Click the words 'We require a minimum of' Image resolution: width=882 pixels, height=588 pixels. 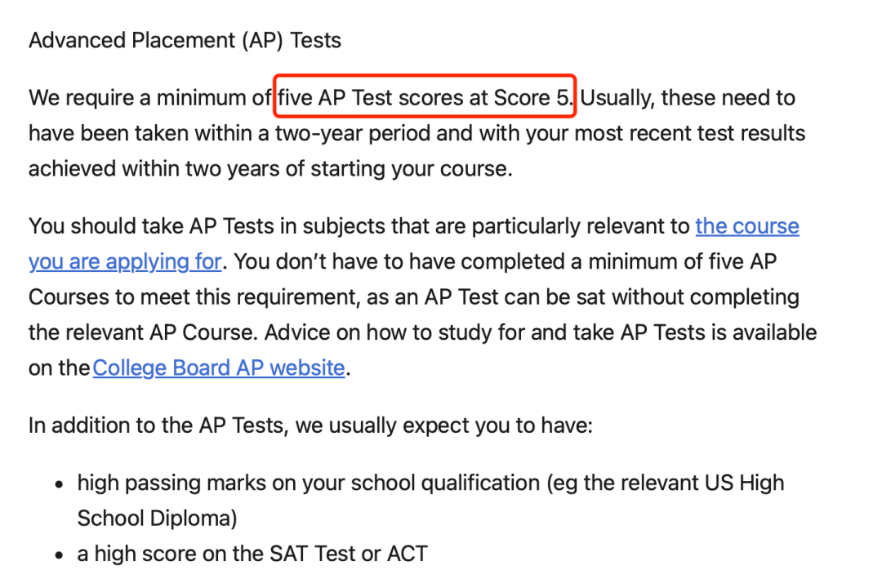coord(149,98)
